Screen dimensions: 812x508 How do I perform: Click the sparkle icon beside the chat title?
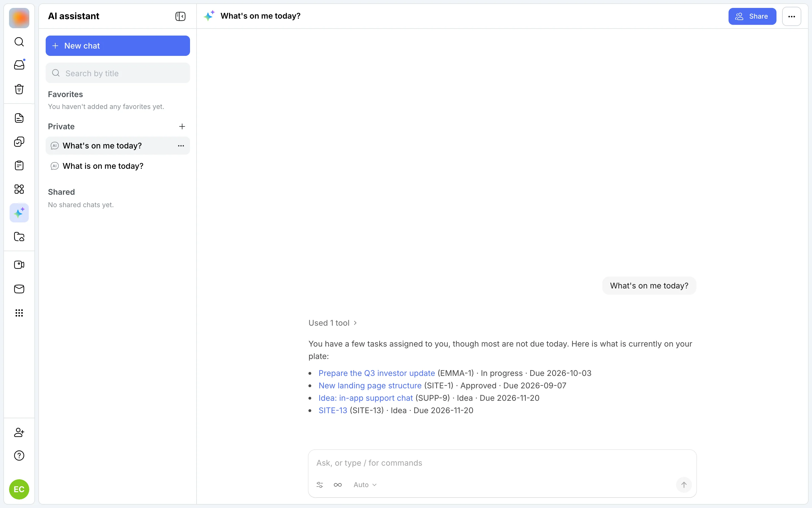click(x=209, y=16)
